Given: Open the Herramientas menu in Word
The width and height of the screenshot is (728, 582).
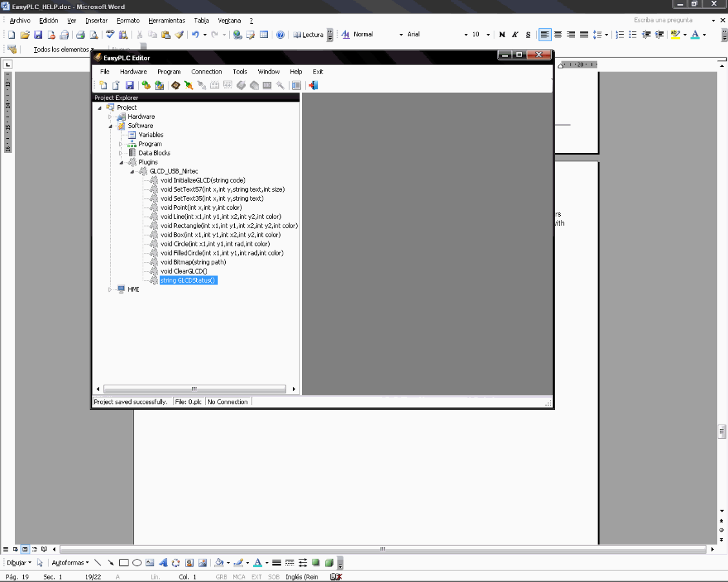Looking at the screenshot, I should 167,21.
